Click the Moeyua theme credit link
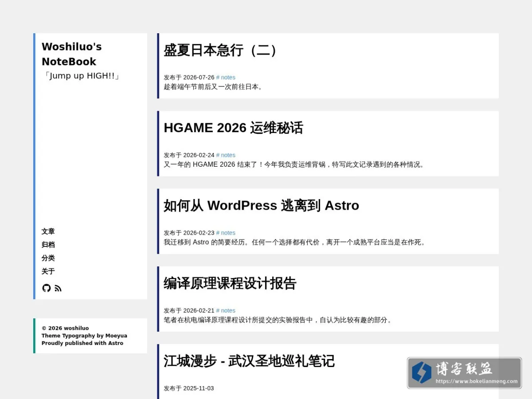Screen dimensions: 532x399 [x=116, y=336]
